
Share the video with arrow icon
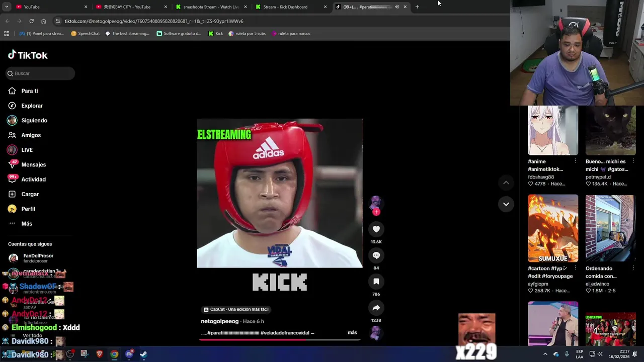pyautogui.click(x=376, y=308)
